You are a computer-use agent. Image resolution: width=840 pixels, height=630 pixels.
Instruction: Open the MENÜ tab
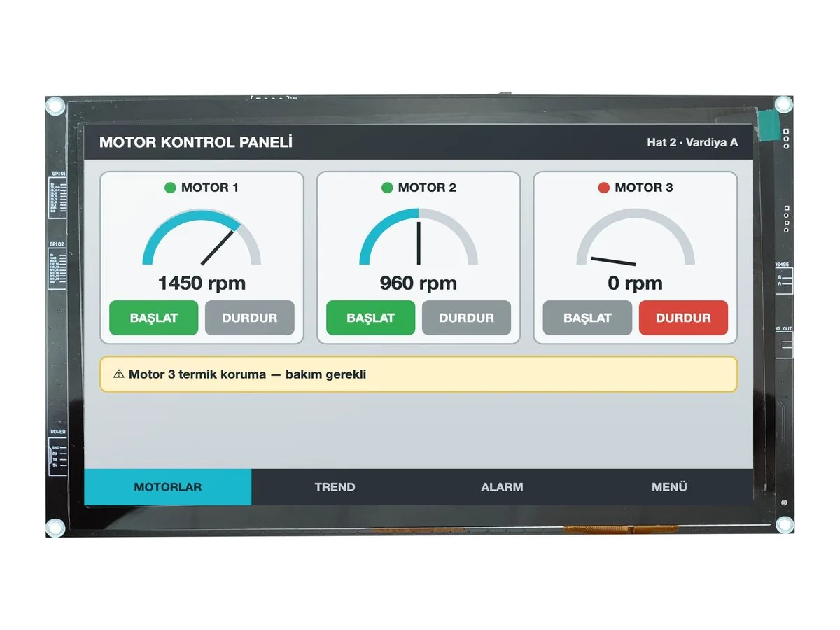tap(669, 487)
